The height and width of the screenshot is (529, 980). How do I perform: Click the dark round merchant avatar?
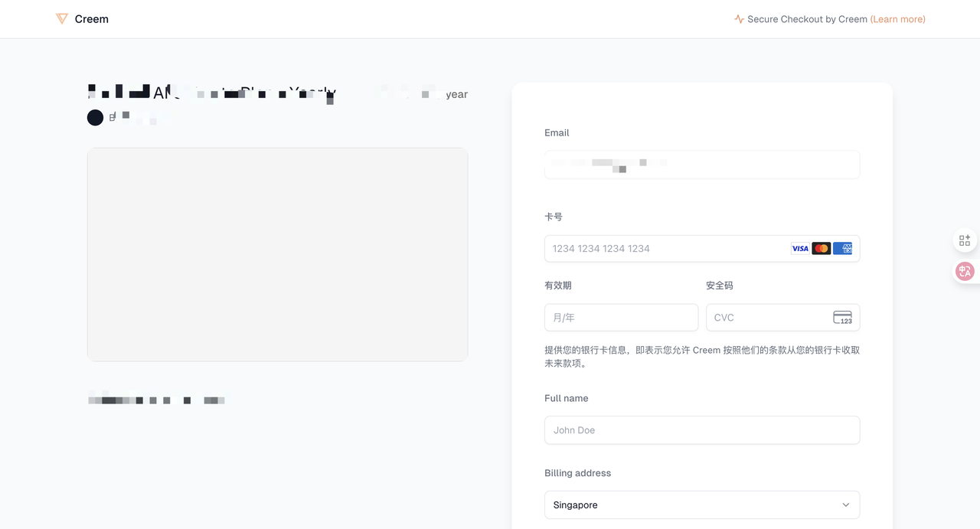pos(95,117)
